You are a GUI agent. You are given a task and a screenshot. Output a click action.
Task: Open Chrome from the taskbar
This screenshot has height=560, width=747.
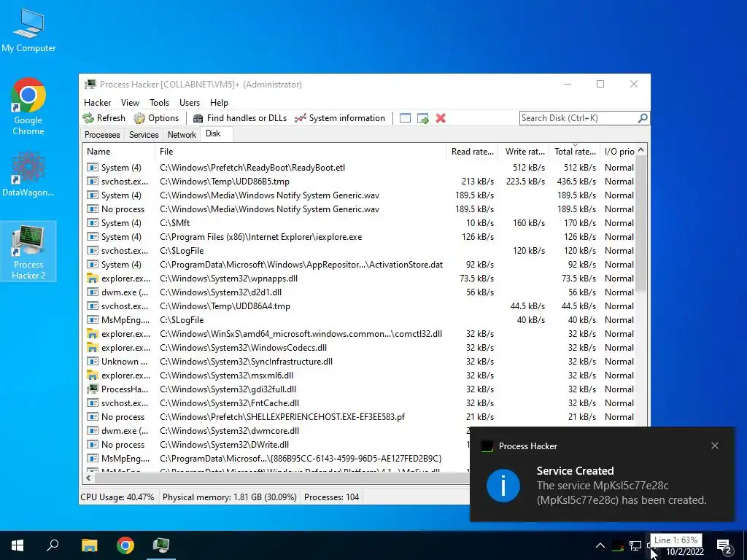[125, 545]
